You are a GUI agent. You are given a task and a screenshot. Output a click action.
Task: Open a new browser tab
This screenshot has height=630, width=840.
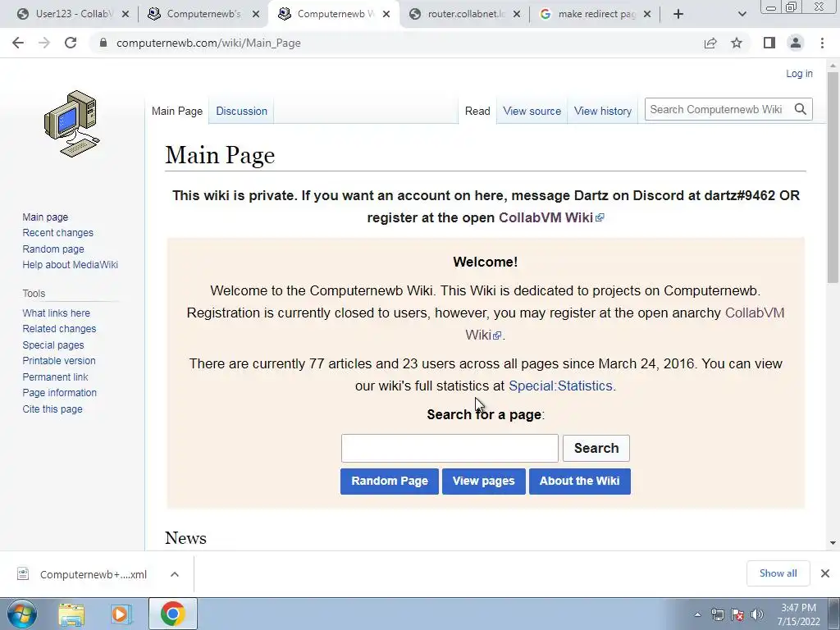pyautogui.click(x=678, y=14)
